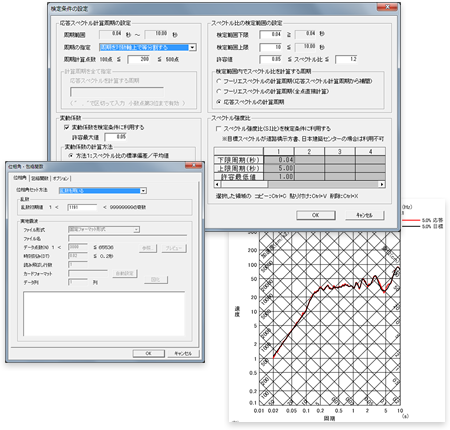Click the 乱数初期値 field showing 1191
Viewport: 450px width, 430px height.
pos(82,207)
